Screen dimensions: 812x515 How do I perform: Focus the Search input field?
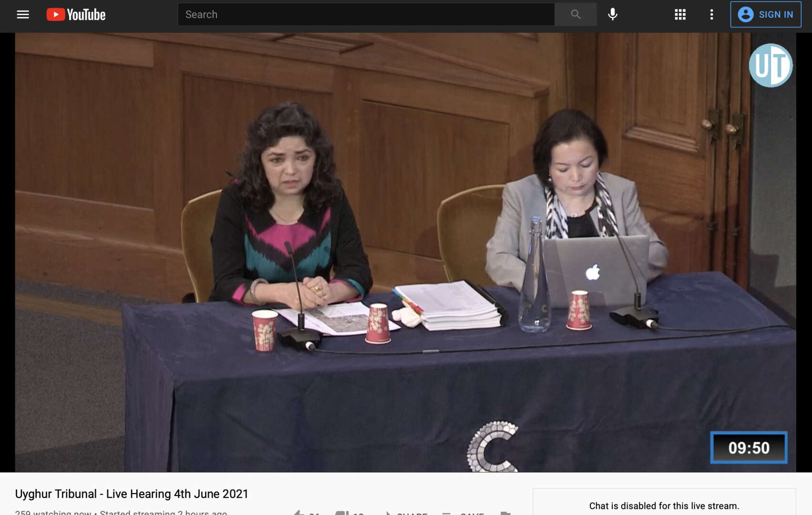point(366,14)
